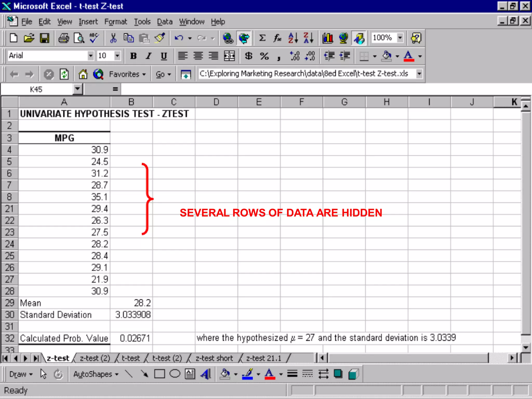
Task: Toggle Italic formatting
Action: point(148,56)
